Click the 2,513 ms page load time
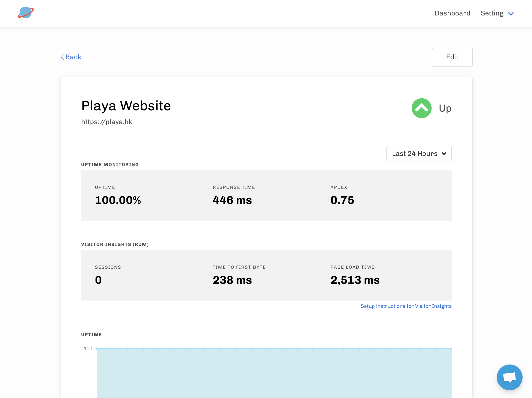 pos(355,280)
